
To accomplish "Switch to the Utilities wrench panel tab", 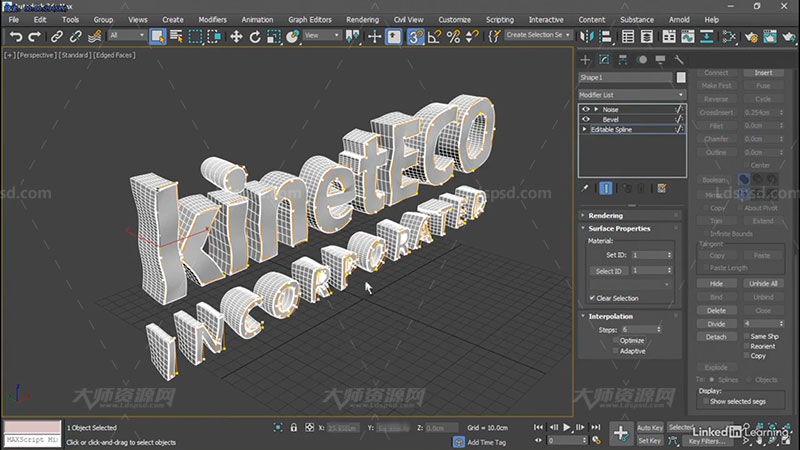I will (x=679, y=60).
